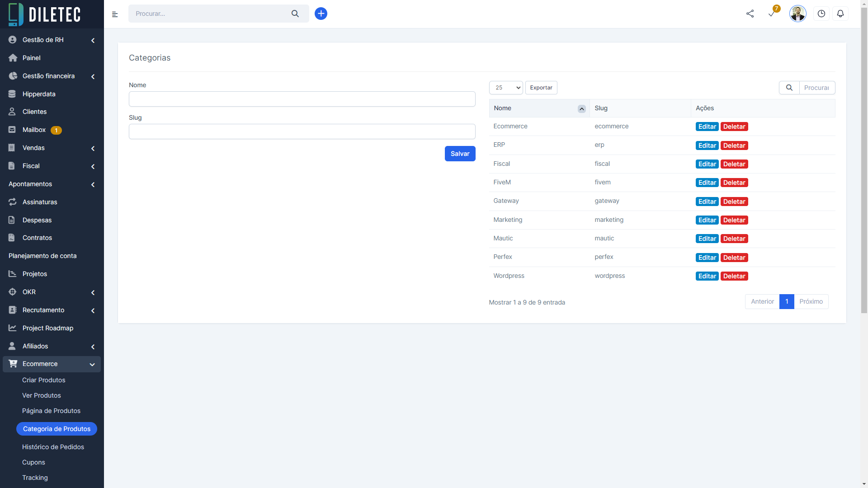This screenshot has width=868, height=488.
Task: Open the 25 entries per page dropdown
Action: (505, 88)
